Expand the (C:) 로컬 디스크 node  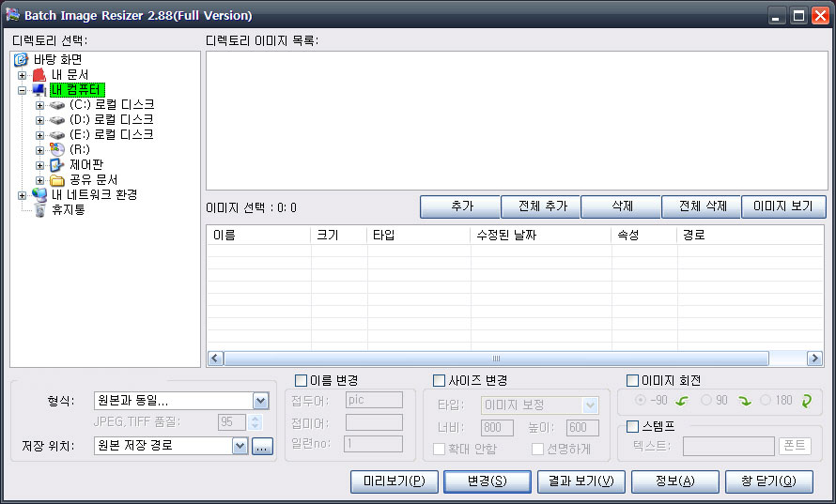pos(39,105)
